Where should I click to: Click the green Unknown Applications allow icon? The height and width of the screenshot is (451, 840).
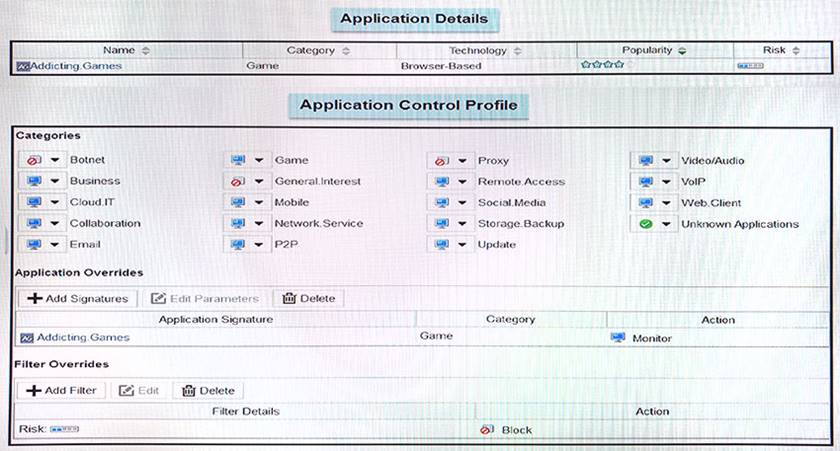646,224
